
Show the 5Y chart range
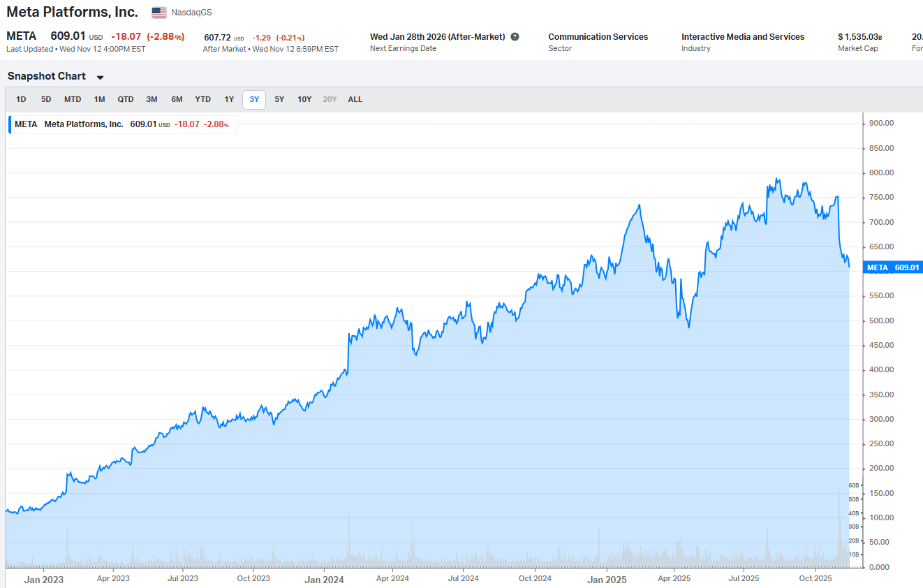click(x=279, y=99)
